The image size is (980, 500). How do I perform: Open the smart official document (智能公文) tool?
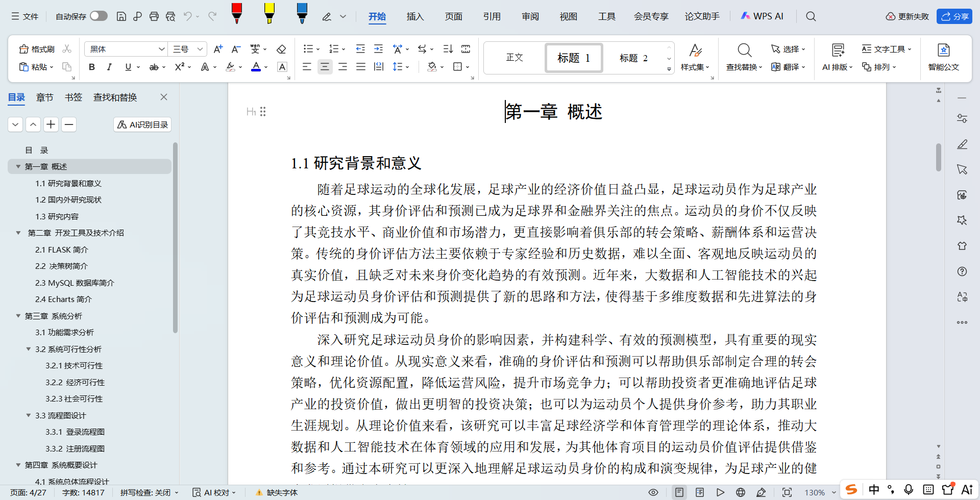point(943,57)
